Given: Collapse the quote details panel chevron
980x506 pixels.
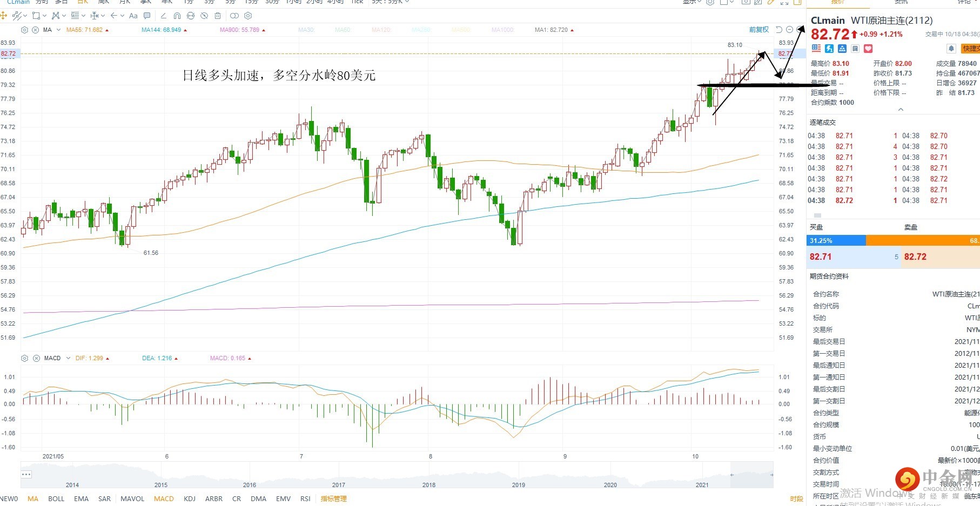Looking at the screenshot, I should coord(901,110).
